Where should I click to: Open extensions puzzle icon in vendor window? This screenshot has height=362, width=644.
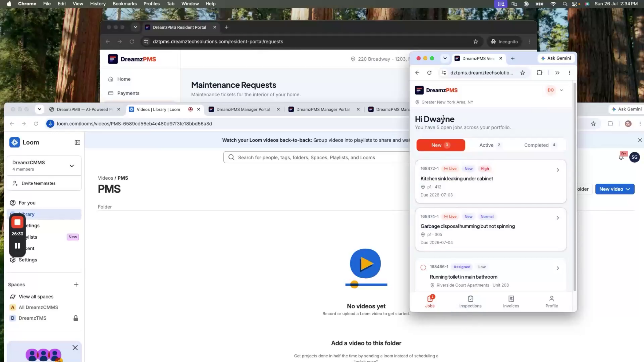(x=539, y=73)
